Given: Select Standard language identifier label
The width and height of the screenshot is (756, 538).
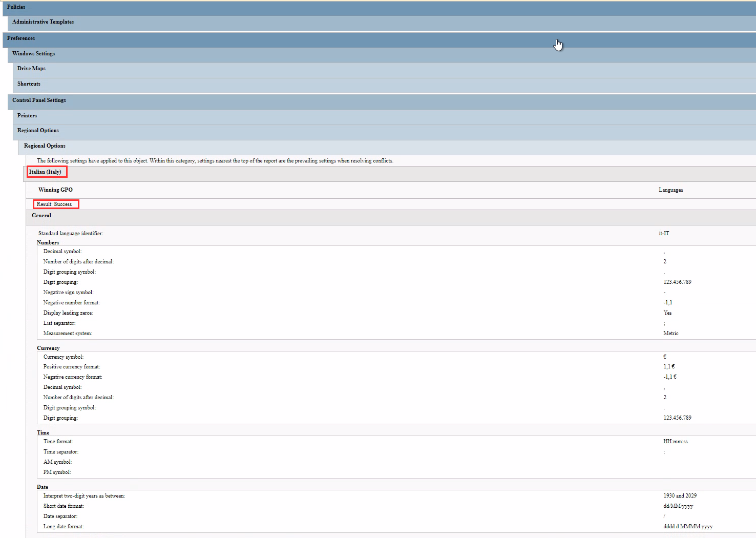Looking at the screenshot, I should (71, 234).
